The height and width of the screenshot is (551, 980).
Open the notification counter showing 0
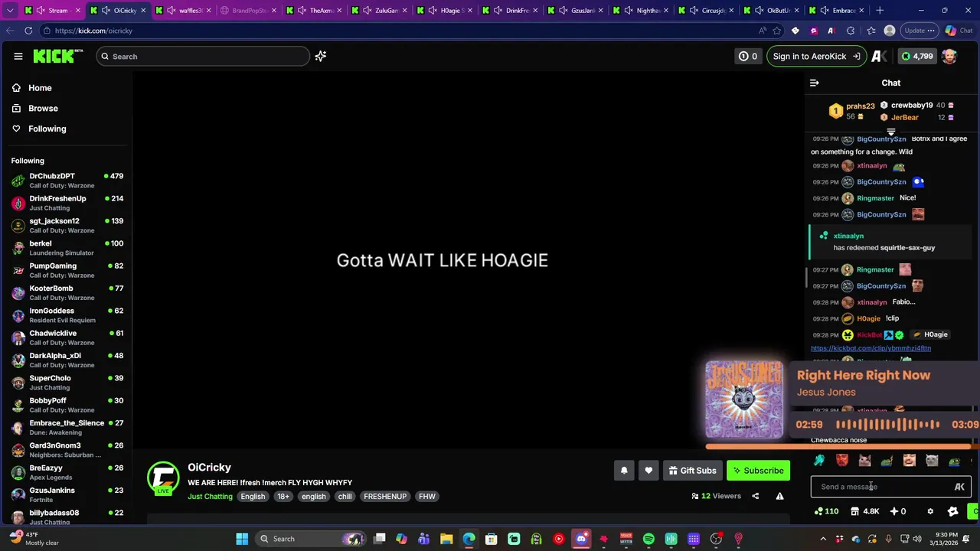point(747,56)
